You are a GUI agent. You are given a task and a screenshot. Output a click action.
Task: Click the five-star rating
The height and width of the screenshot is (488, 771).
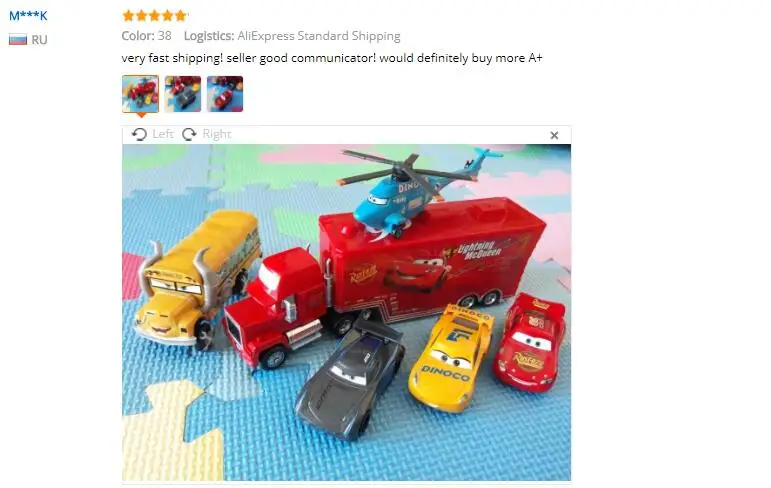point(154,16)
